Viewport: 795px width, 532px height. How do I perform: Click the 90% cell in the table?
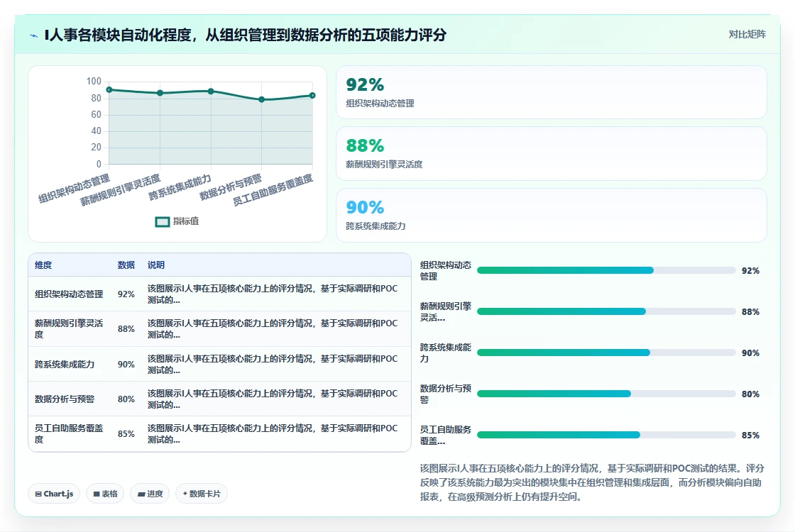[x=126, y=365]
